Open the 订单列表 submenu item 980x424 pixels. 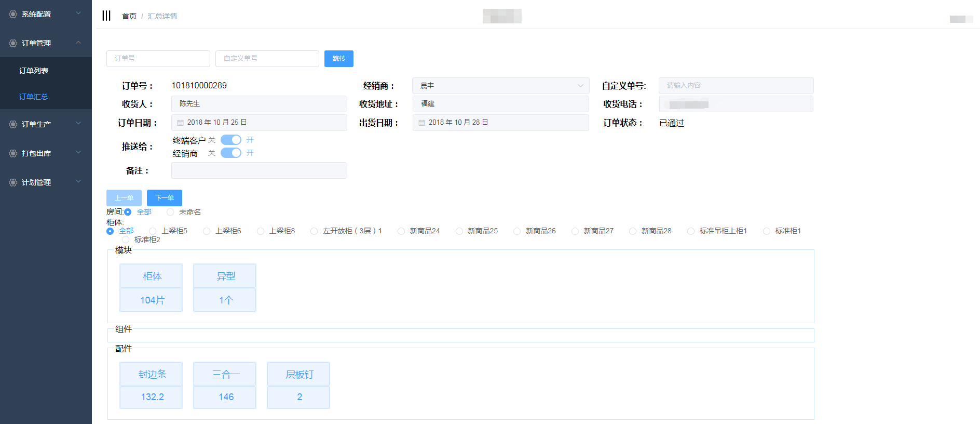(34, 71)
